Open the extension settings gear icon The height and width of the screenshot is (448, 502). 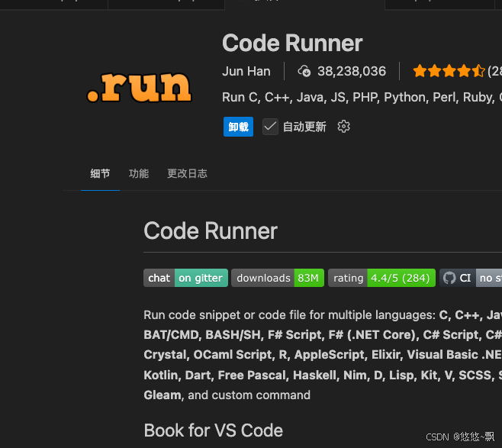[x=343, y=127]
